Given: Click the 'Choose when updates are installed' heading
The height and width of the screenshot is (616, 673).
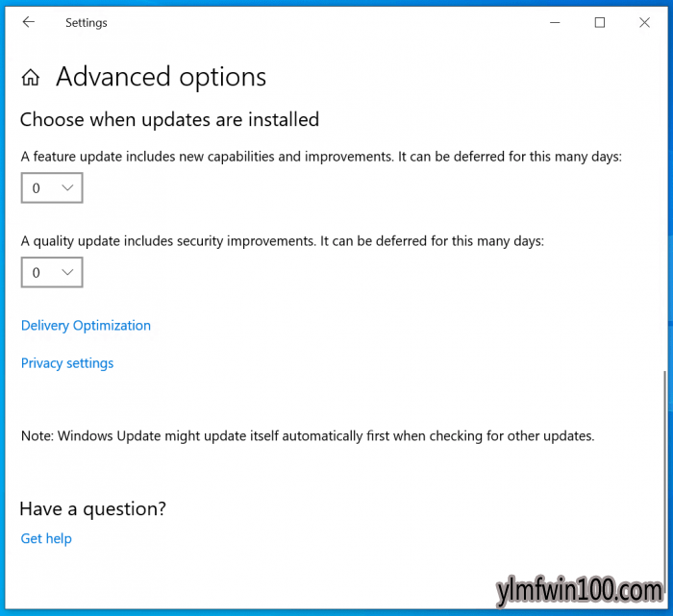Looking at the screenshot, I should (169, 120).
